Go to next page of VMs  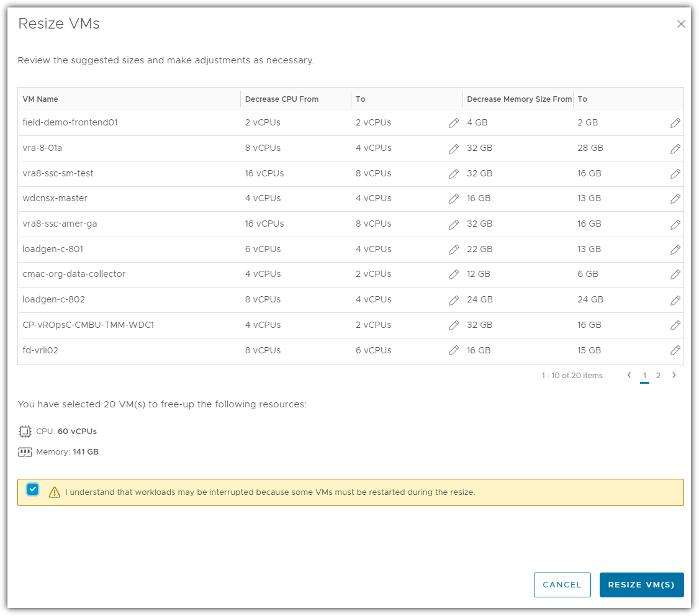[674, 375]
